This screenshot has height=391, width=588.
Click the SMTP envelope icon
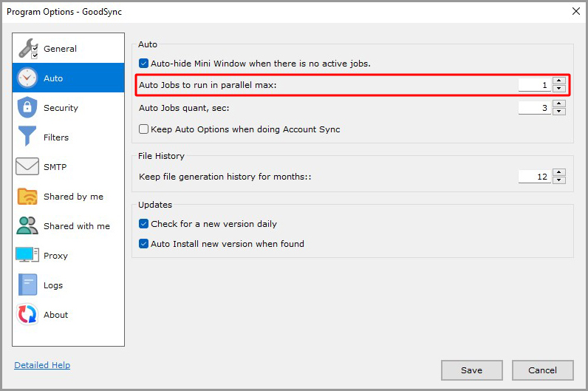[x=27, y=167]
